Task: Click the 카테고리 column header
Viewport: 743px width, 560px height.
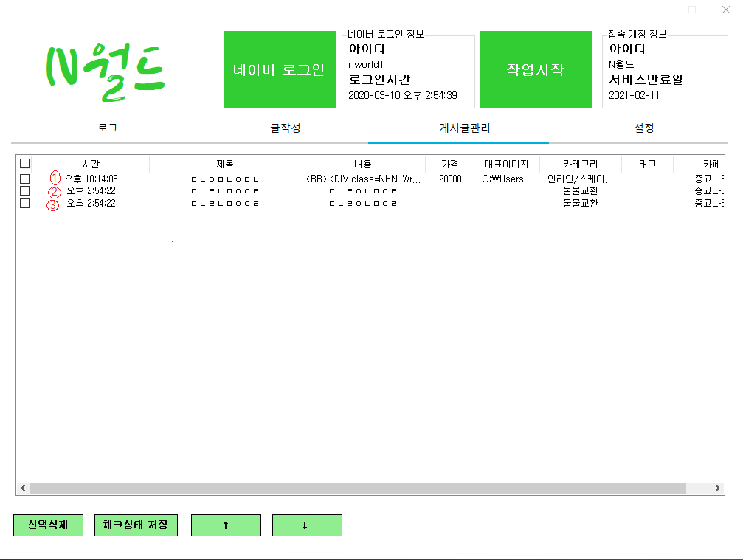Action: pyautogui.click(x=581, y=164)
